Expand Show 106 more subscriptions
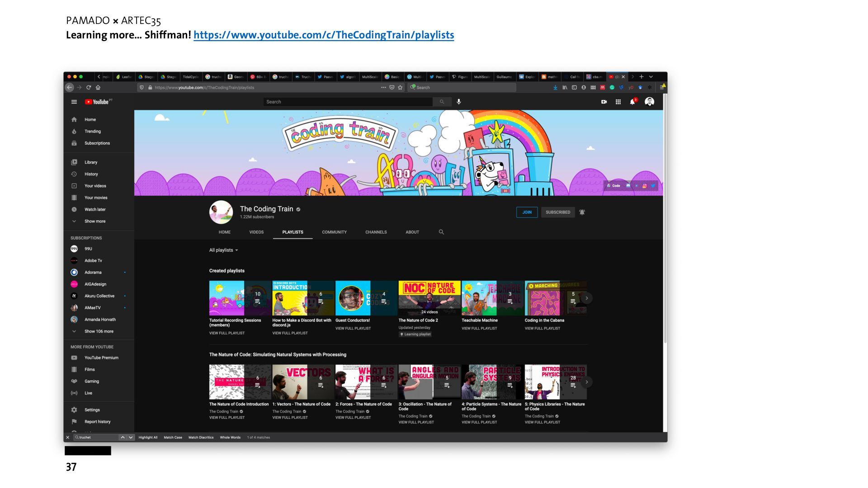 (x=99, y=331)
